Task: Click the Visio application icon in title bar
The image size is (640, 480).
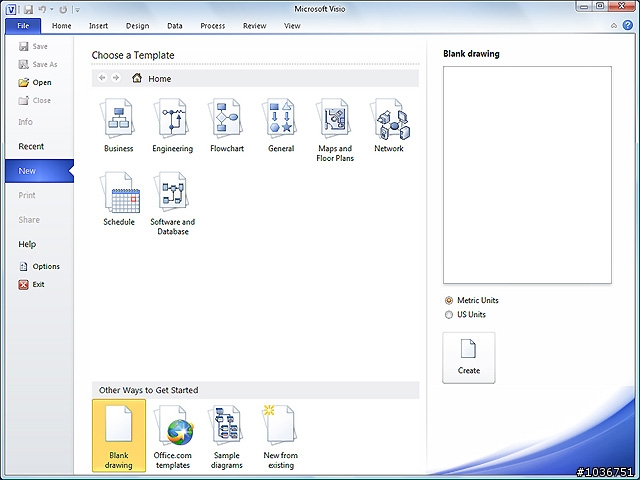Action: [11, 9]
